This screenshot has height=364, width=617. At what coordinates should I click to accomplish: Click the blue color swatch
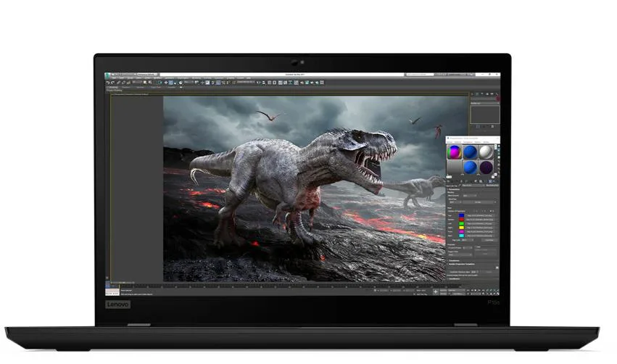[462, 215]
